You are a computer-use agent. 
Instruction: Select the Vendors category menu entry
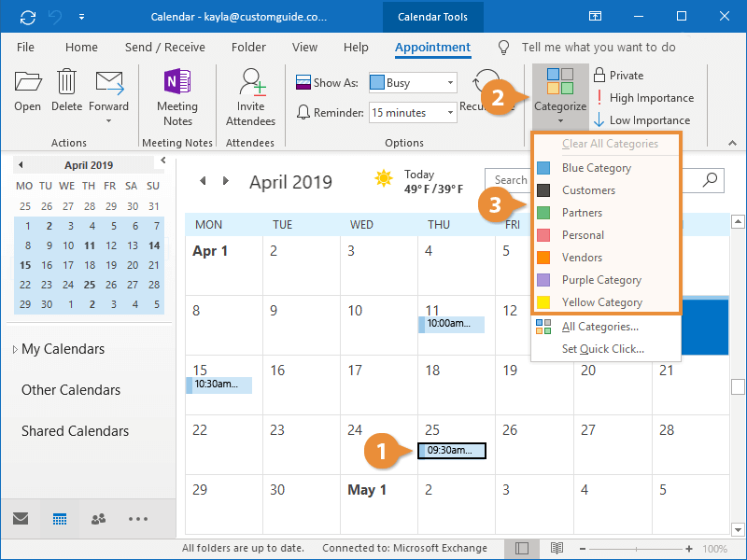click(x=606, y=258)
